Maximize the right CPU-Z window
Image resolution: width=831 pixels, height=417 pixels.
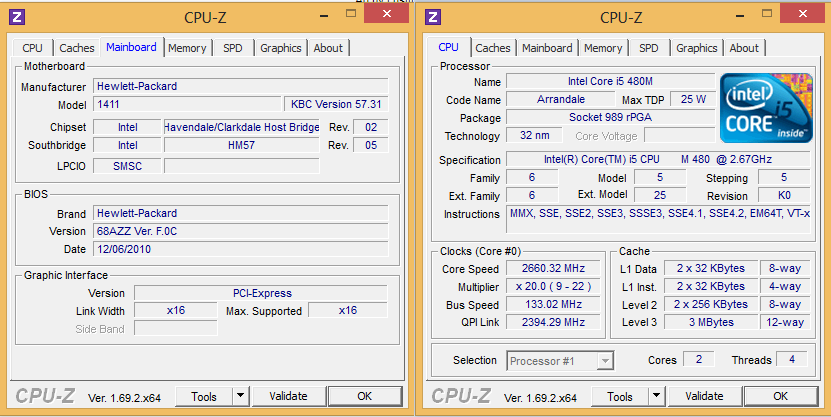point(767,14)
